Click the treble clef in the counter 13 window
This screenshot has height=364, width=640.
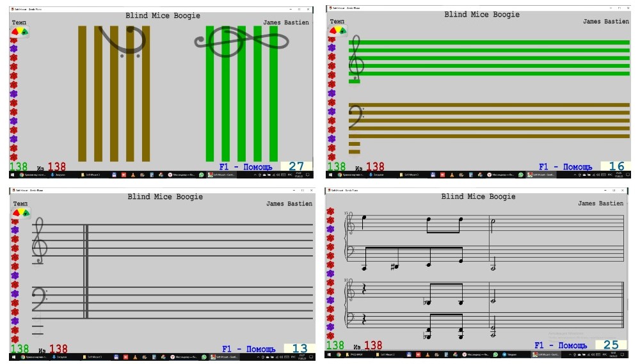coord(40,241)
